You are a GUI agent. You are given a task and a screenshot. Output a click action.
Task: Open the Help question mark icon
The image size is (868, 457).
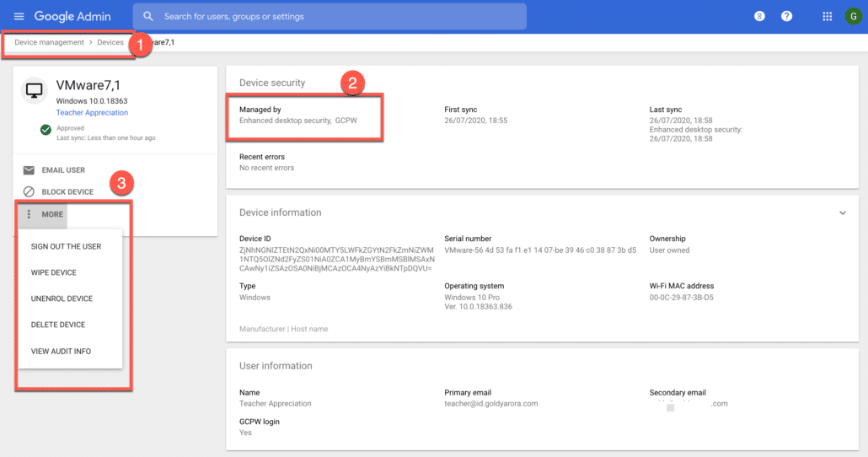point(786,16)
